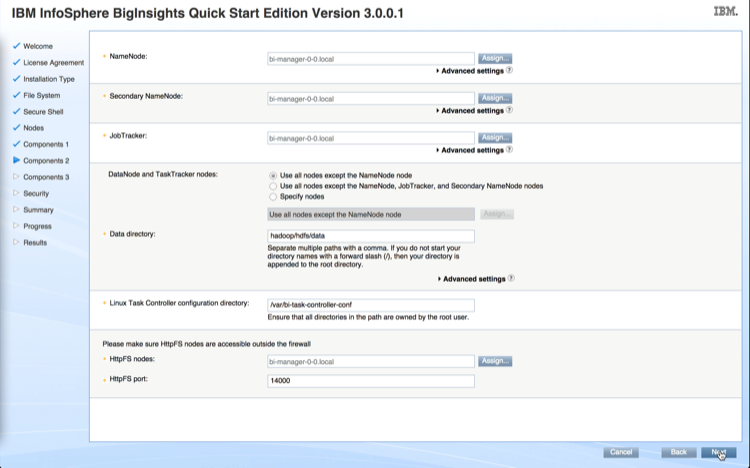Click the Back button

coord(679,452)
